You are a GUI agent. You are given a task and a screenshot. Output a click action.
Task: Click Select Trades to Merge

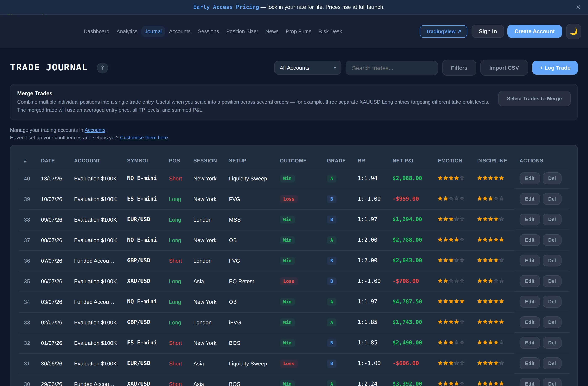(534, 98)
